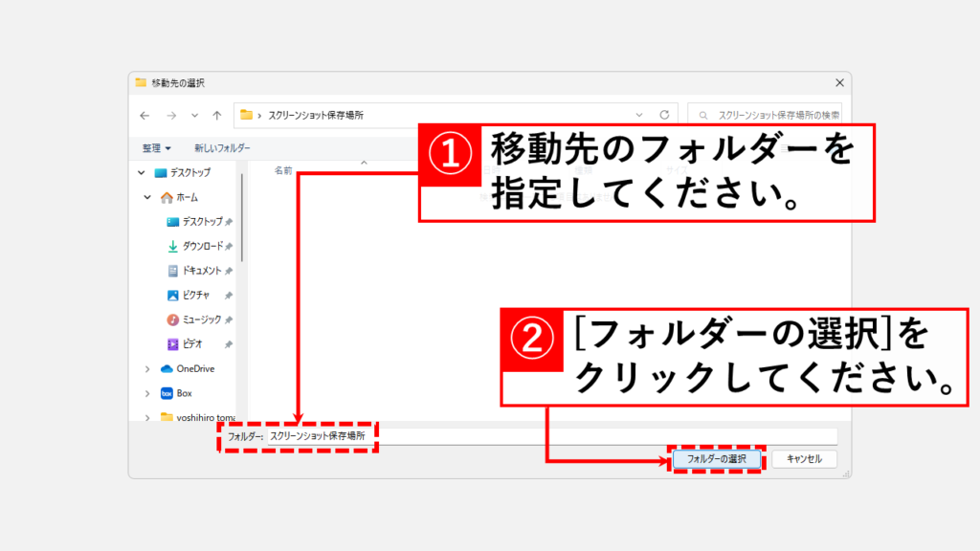This screenshot has height=551, width=980.
Task: Click the pin icon next to ピクチャ
Action: (x=229, y=296)
